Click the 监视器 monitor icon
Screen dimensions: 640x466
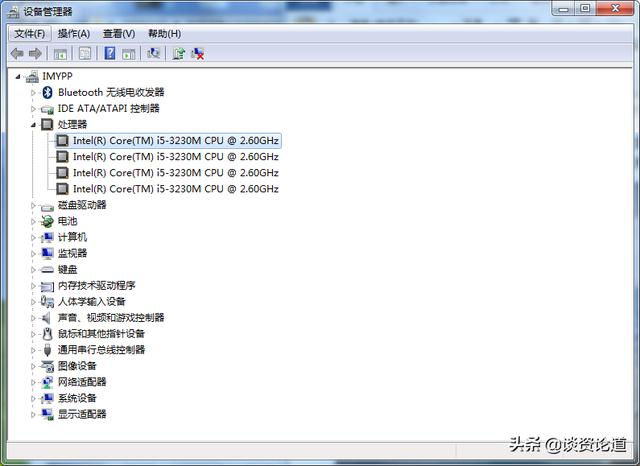point(47,253)
